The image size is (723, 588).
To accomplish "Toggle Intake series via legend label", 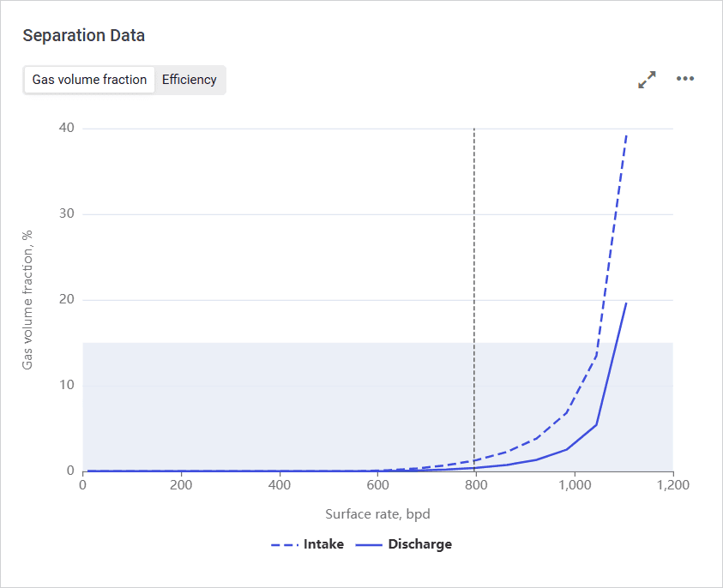I will [323, 544].
